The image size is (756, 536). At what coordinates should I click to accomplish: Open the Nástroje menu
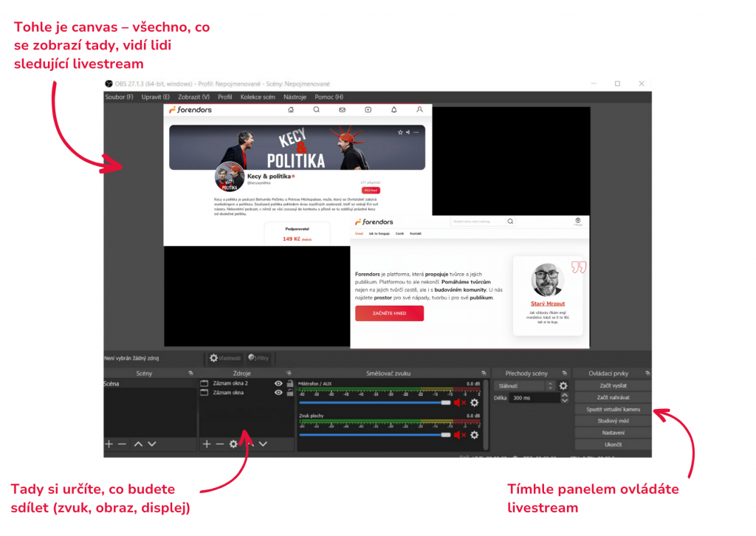pyautogui.click(x=294, y=97)
